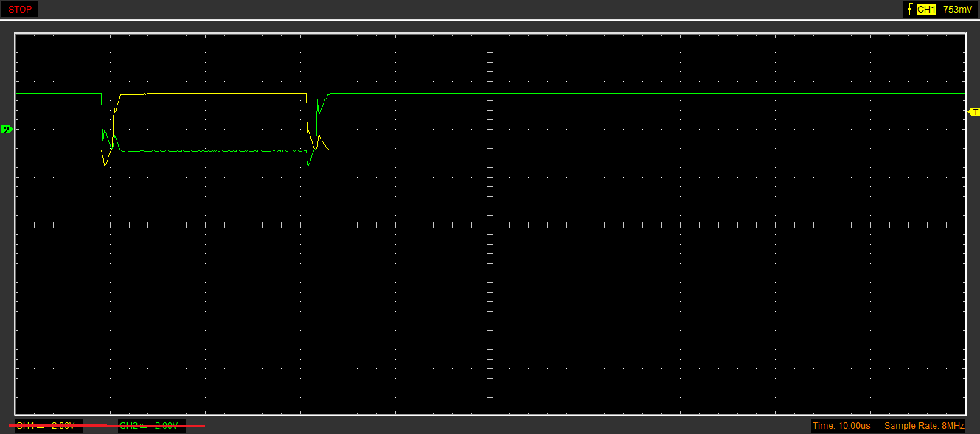Click the highlighted CH1 trigger source label
Viewport: 980px width, 434px height.
(x=926, y=10)
